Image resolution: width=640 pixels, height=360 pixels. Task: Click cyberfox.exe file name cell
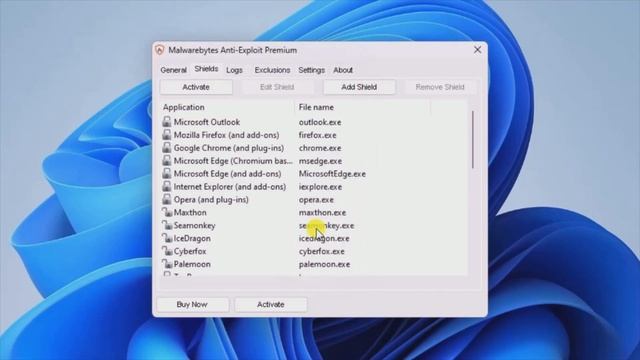[322, 251]
